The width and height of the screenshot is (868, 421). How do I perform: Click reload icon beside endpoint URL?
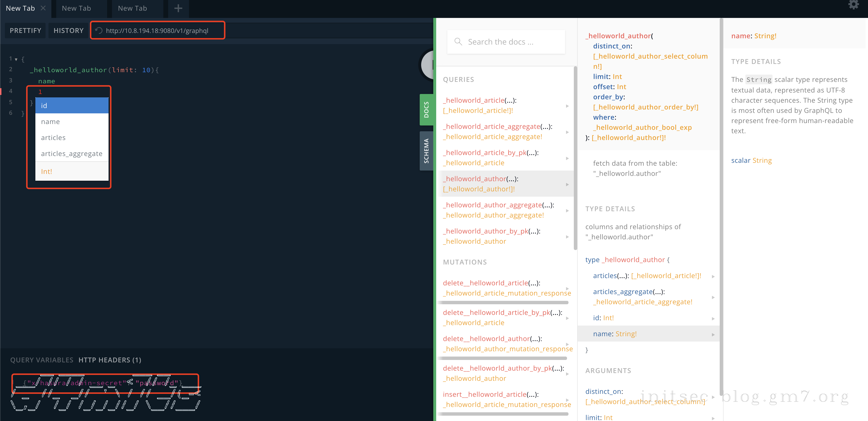(x=99, y=31)
